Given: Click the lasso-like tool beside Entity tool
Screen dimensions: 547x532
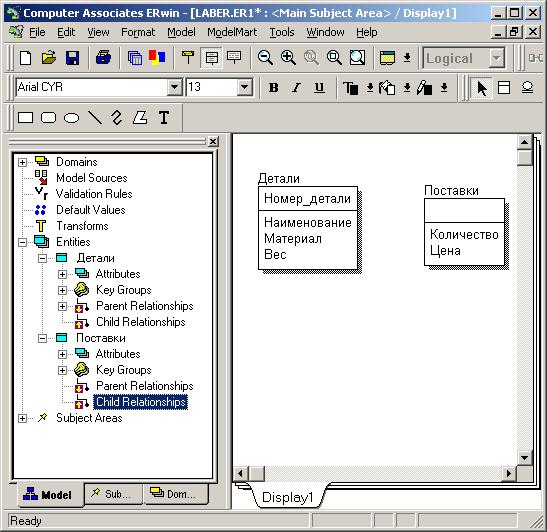Looking at the screenshot, I should coord(527,88).
